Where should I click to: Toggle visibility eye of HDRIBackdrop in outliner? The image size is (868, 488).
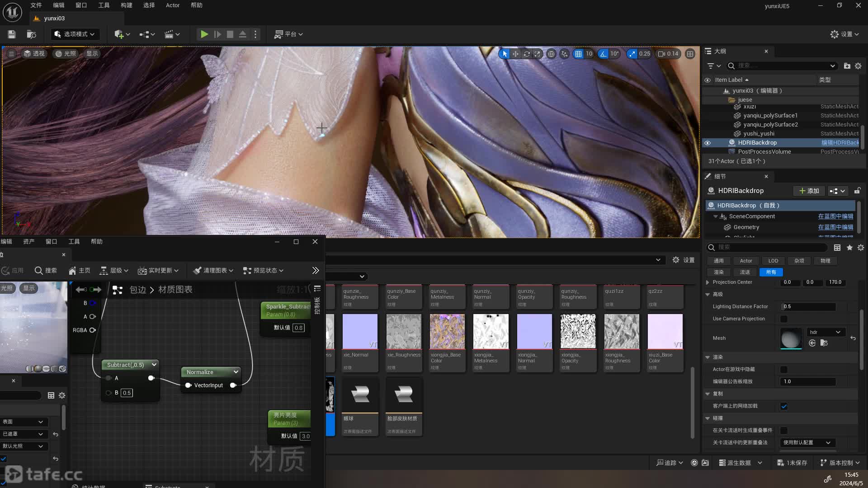[708, 143]
